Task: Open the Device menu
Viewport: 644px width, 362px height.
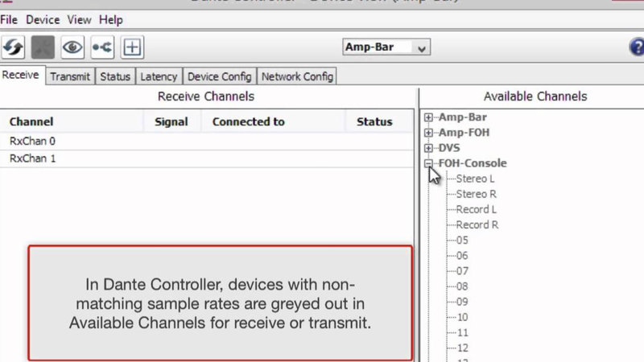Action: click(43, 19)
